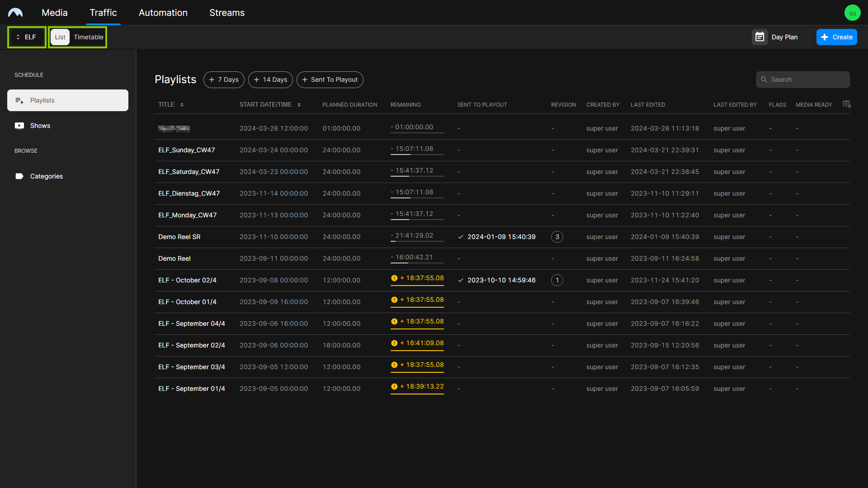The width and height of the screenshot is (868, 488).
Task: Expand the Title sort dropdown
Action: (x=181, y=105)
